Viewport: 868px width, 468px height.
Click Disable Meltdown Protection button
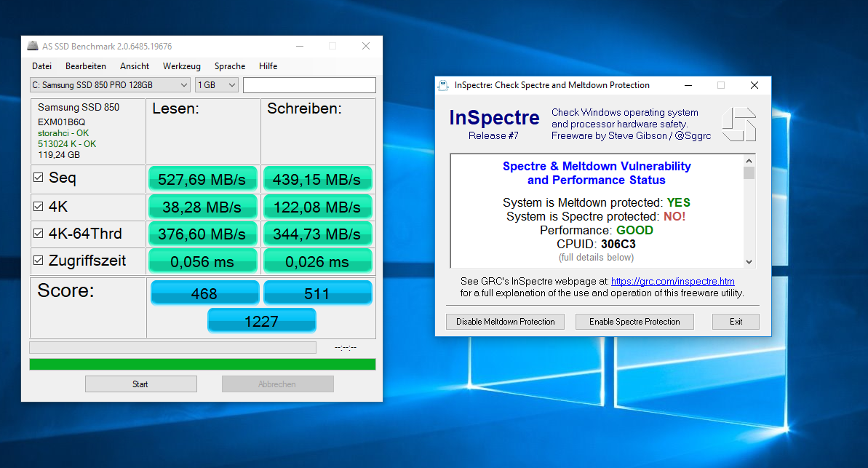[x=506, y=322]
